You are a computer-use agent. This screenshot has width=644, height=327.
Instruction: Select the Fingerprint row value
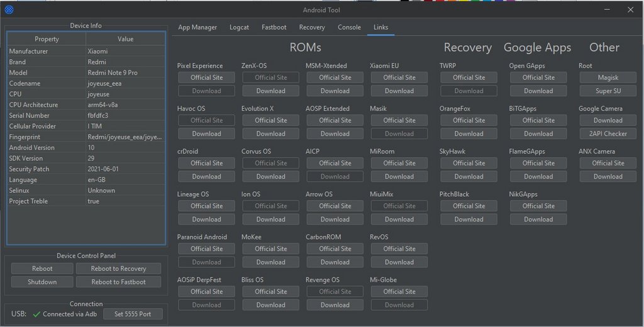pyautogui.click(x=125, y=137)
